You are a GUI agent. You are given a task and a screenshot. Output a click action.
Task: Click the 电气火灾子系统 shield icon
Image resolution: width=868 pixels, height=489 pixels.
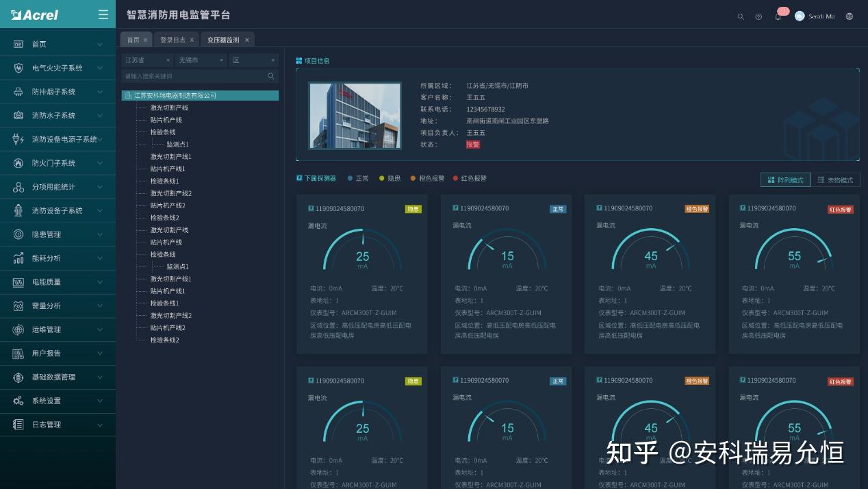click(x=18, y=68)
